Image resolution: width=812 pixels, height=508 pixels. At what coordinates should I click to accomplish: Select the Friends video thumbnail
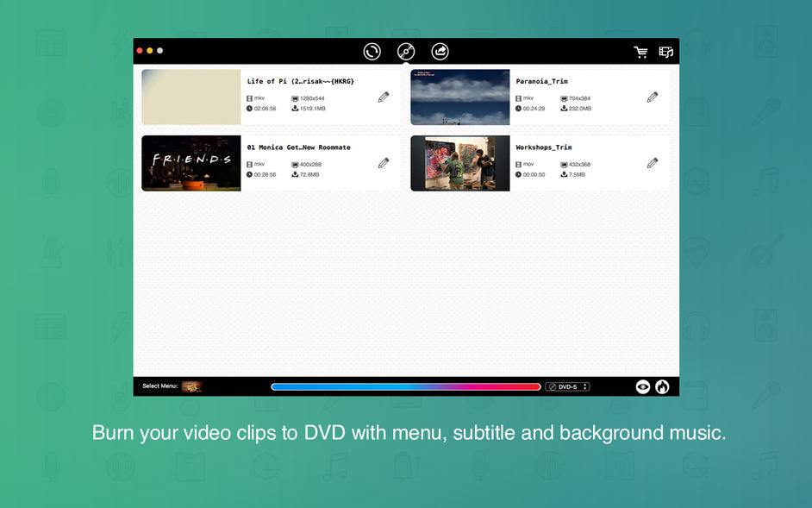coord(191,163)
